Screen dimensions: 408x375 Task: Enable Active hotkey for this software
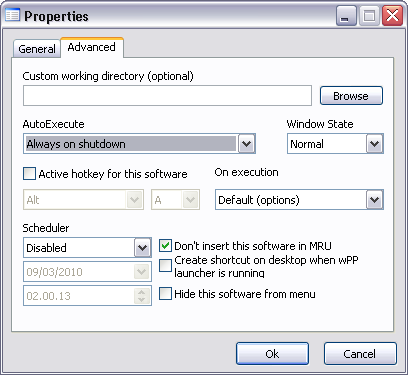29,174
